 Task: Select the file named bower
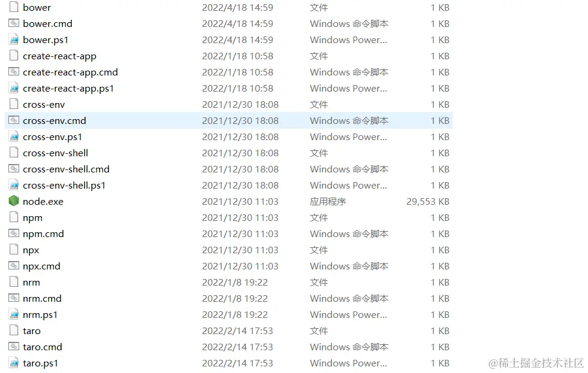click(37, 8)
